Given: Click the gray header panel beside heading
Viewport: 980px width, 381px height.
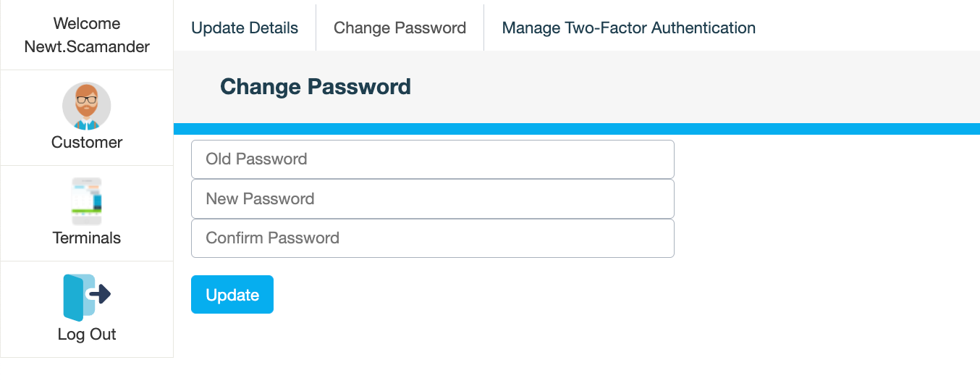Looking at the screenshot, I should (688, 87).
